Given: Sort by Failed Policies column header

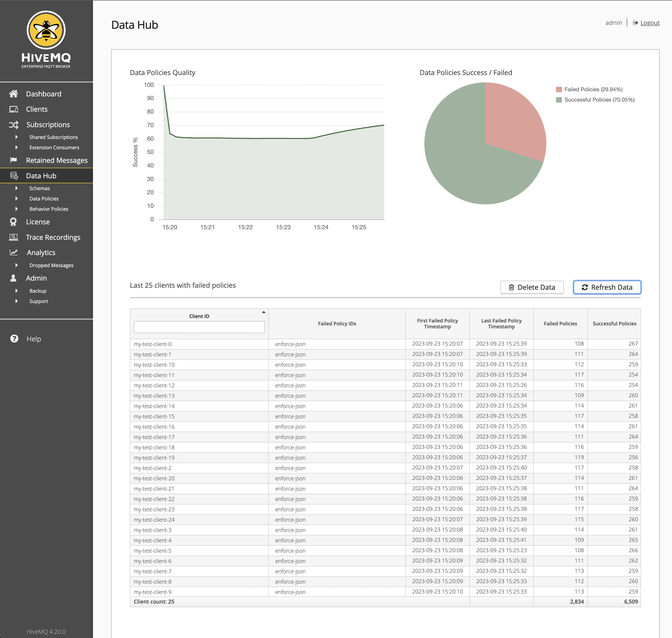Looking at the screenshot, I should [561, 323].
